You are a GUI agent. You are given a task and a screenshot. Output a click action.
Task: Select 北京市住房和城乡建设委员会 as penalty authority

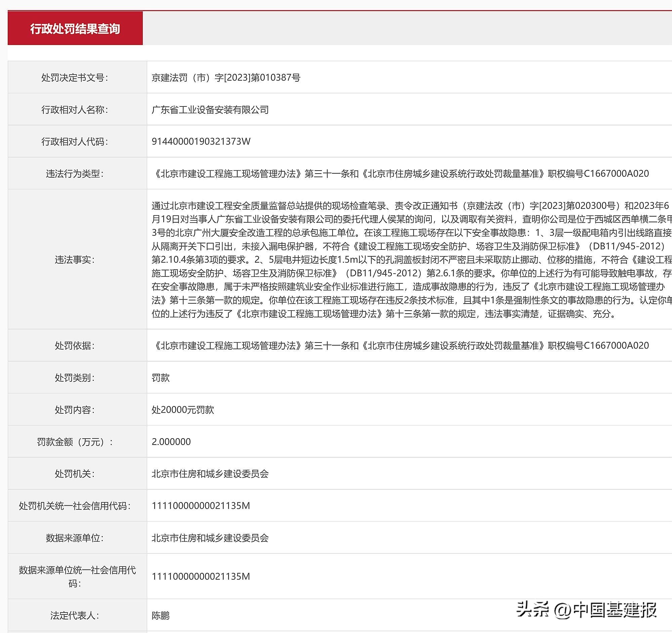tap(210, 473)
